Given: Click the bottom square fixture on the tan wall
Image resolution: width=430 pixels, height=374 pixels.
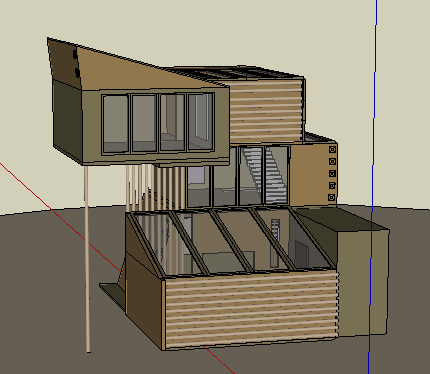Looking at the screenshot, I should [x=332, y=198].
